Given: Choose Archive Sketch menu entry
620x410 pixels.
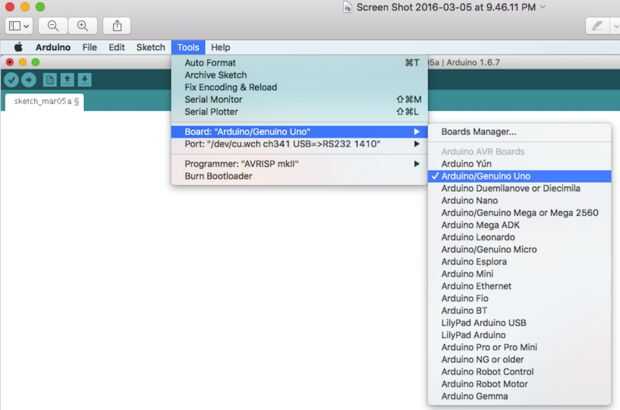Looking at the screenshot, I should point(299,75).
